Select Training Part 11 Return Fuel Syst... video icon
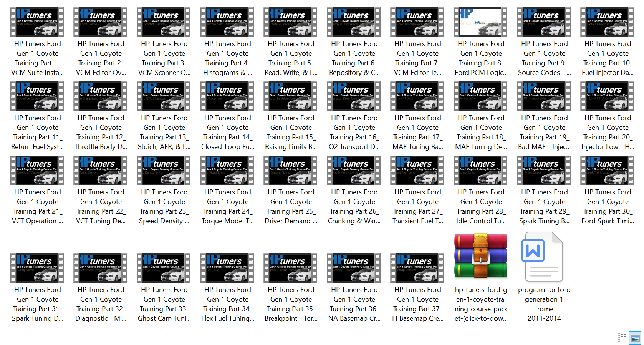The image size is (644, 345). click(x=37, y=96)
